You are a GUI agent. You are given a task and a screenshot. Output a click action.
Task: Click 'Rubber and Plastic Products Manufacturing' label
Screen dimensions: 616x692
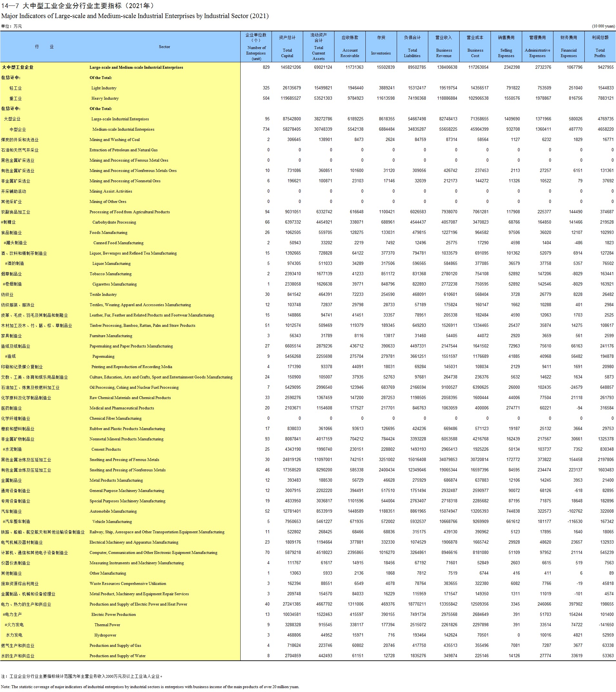click(x=127, y=429)
